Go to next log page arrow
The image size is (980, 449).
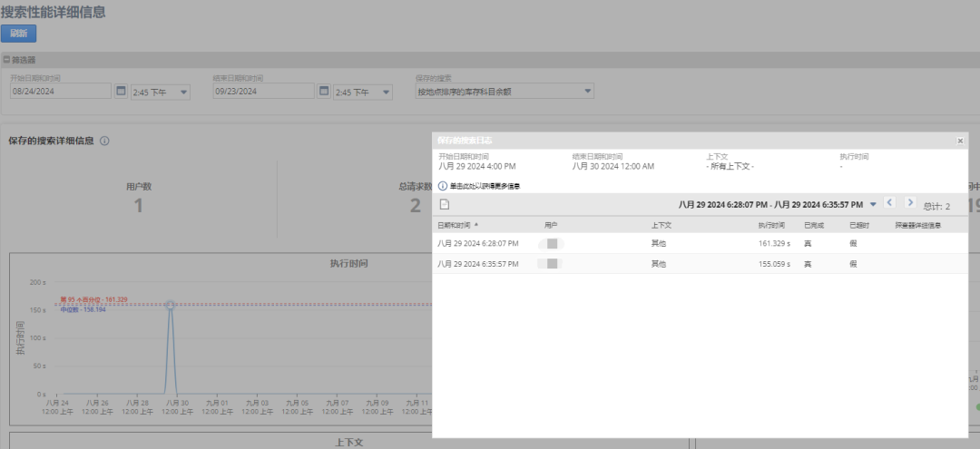910,202
